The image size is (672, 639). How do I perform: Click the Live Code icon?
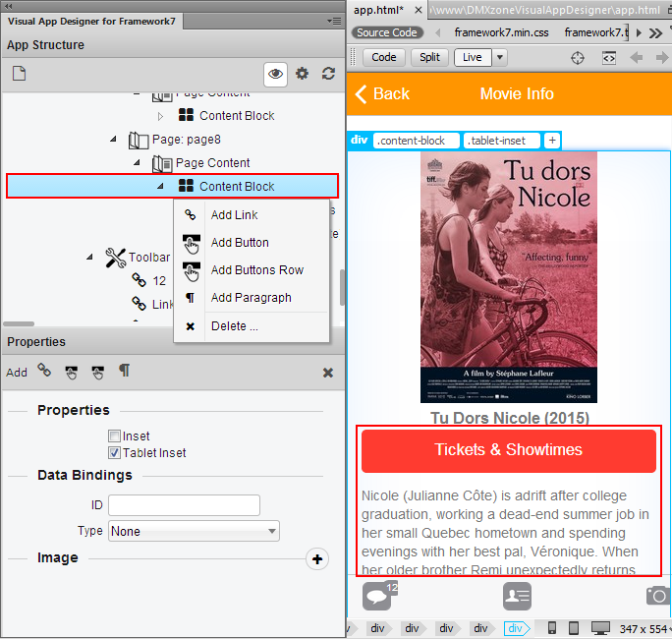(x=609, y=57)
